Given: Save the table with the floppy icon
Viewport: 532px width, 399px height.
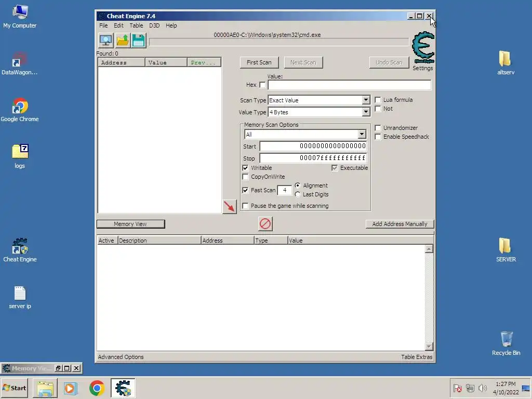Looking at the screenshot, I should click(138, 41).
